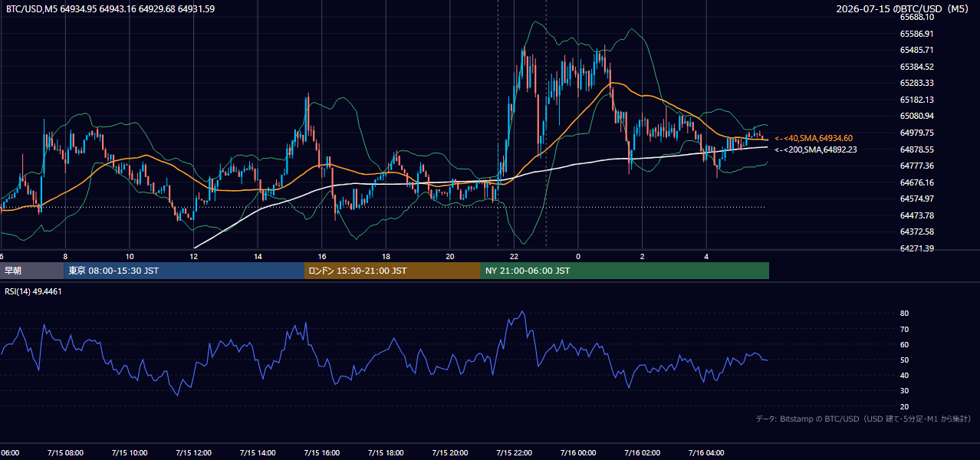Click bottom date label 7/16 00:00
This screenshot has height=460, width=980.
578,452
